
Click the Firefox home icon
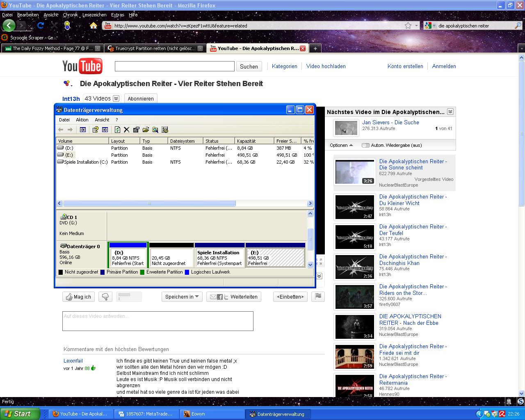[94, 25]
